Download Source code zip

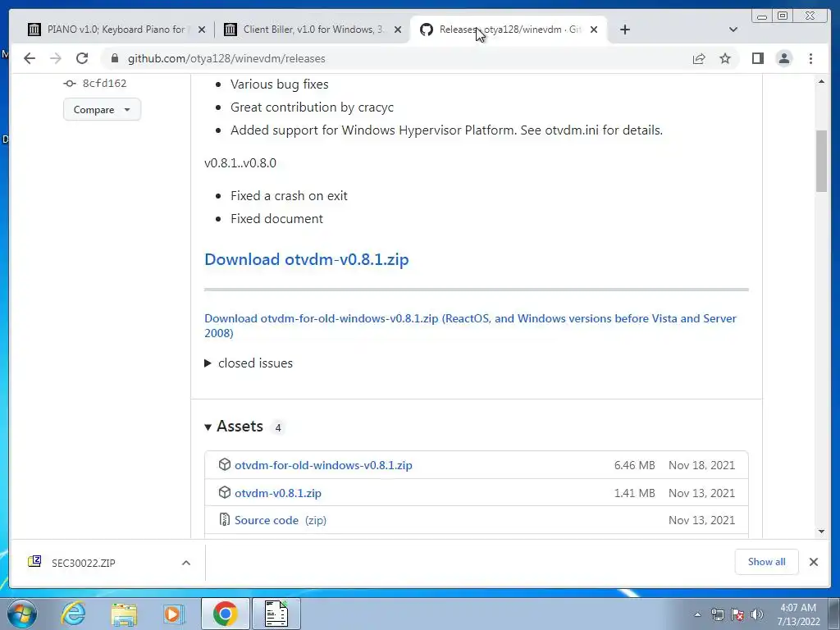pyautogui.click(x=281, y=520)
